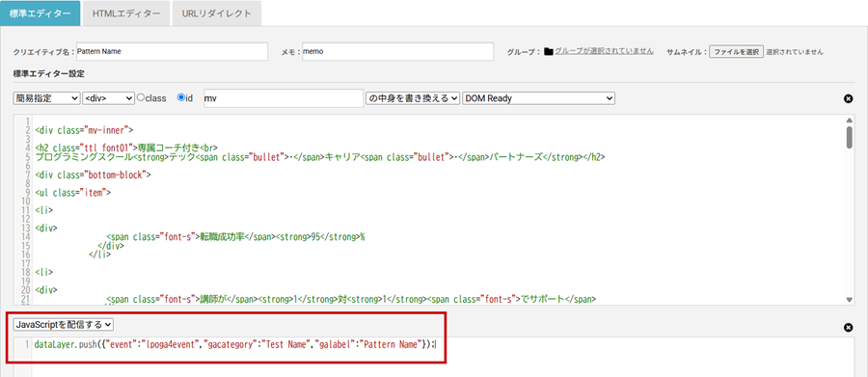Open the の中身を書き換える dropdown
Viewport: 868px width, 377px height.
413,98
